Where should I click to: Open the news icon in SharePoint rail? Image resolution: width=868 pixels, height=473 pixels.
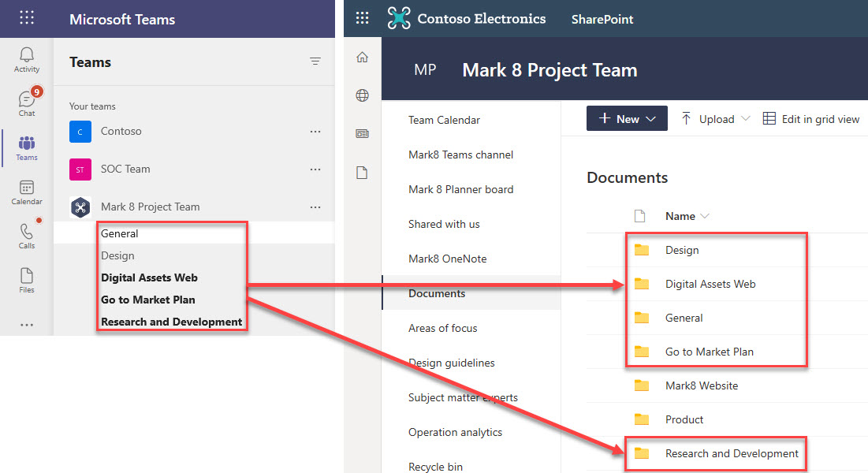[362, 133]
